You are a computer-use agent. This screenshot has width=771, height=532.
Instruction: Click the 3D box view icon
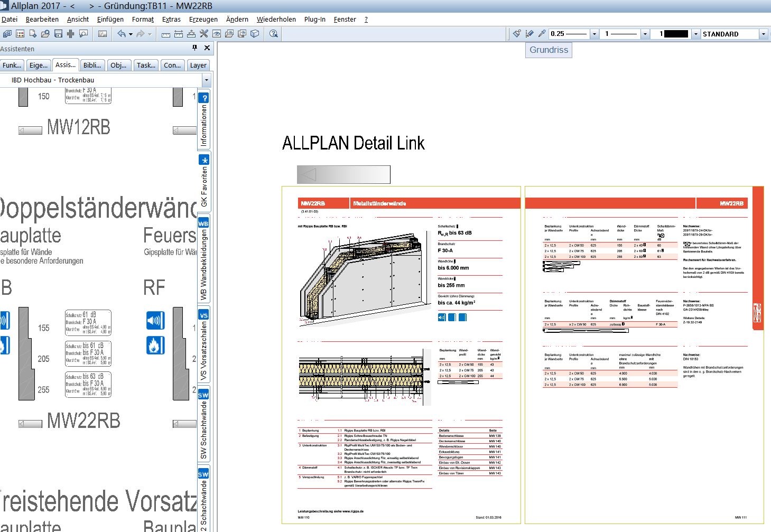point(255,34)
